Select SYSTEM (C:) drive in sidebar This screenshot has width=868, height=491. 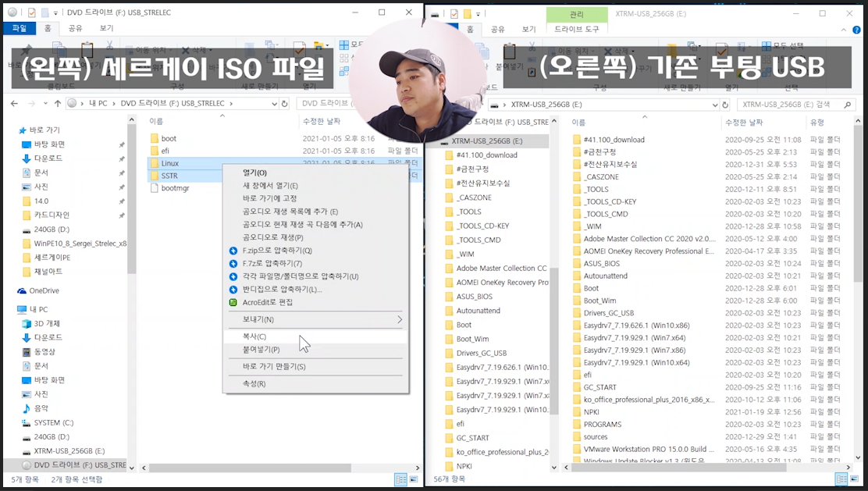coord(53,423)
